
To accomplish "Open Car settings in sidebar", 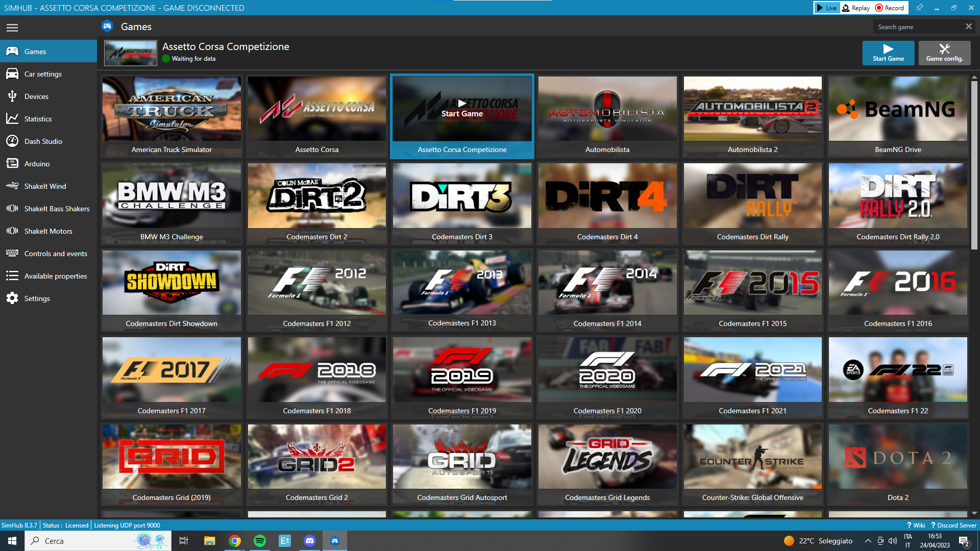I will point(48,74).
